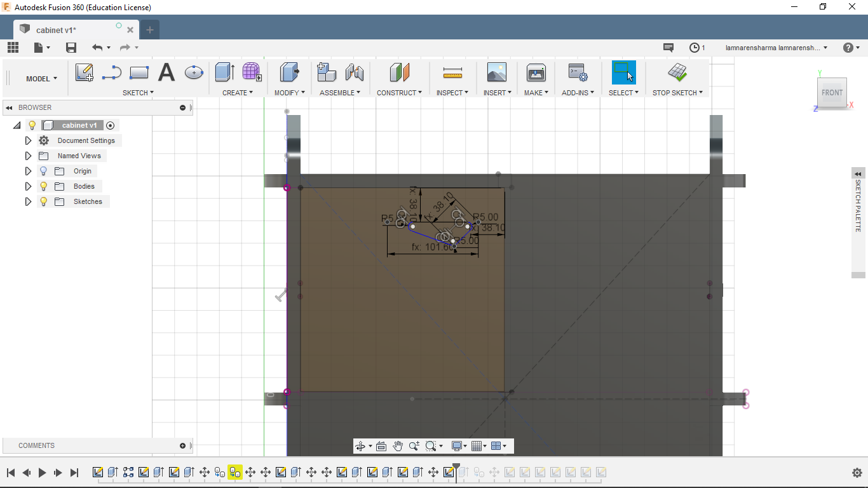Open the job status clock icon
Viewport: 868px width, 488px height.
pyautogui.click(x=695, y=48)
